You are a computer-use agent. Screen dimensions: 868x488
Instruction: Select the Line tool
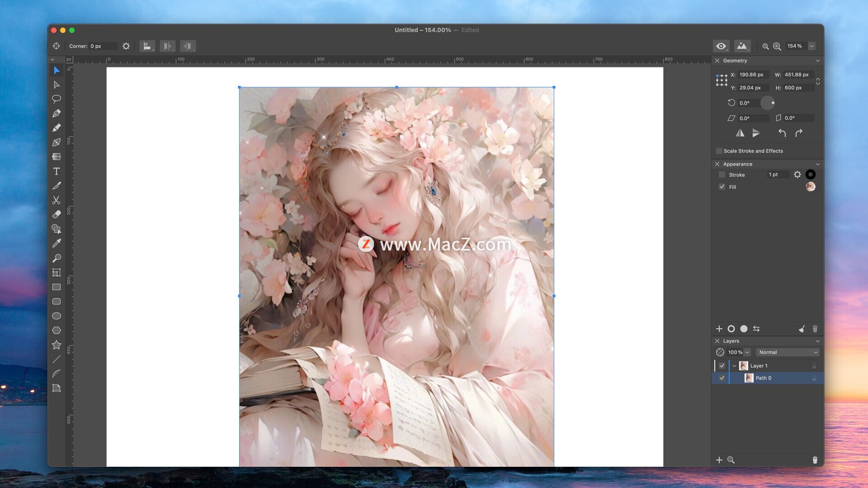pos(57,359)
